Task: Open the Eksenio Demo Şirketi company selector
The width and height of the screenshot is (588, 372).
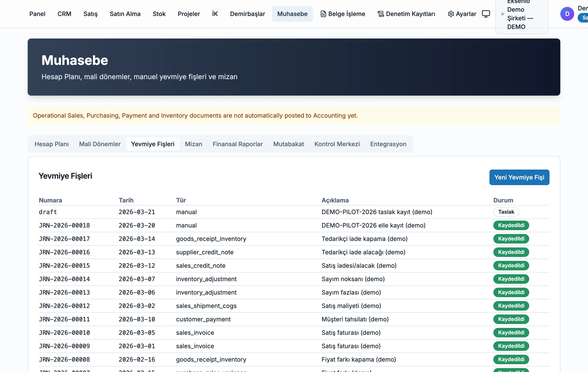Action: click(x=522, y=14)
